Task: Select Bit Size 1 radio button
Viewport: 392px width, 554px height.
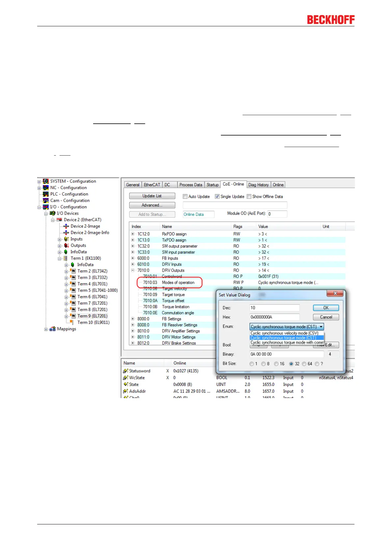Action: pos(252,364)
